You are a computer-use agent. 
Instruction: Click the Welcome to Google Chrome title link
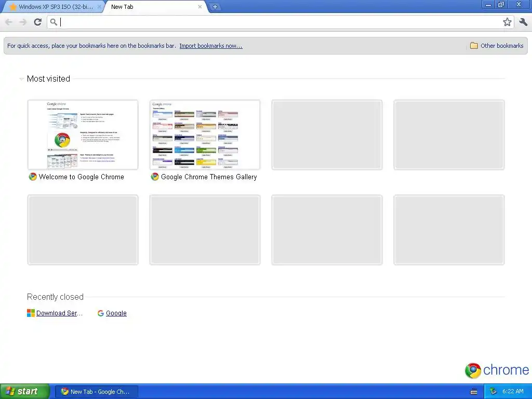[x=82, y=177]
